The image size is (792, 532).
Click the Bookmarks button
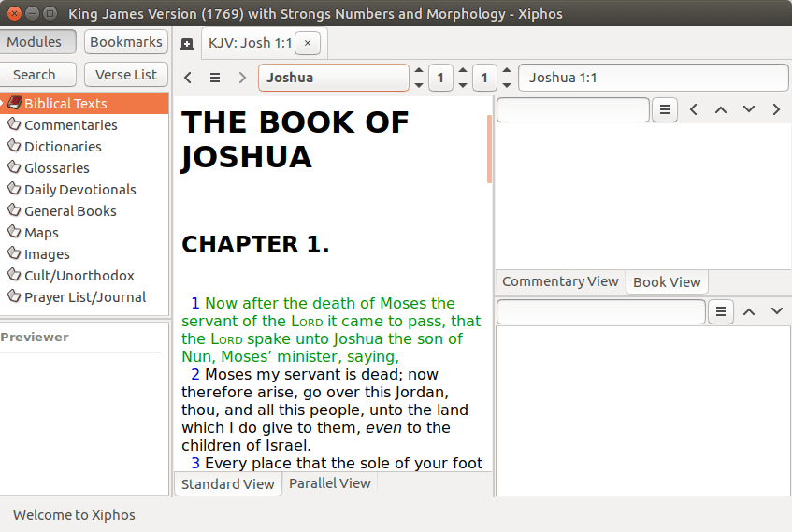126,42
